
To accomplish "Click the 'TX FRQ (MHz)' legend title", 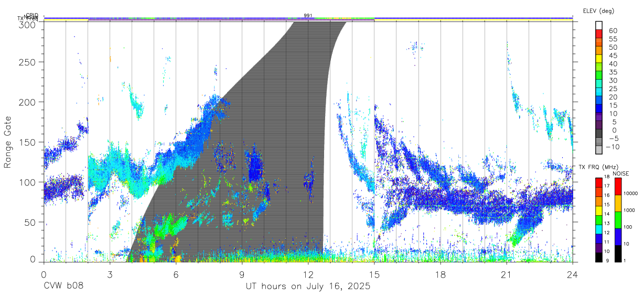I will (599, 167).
